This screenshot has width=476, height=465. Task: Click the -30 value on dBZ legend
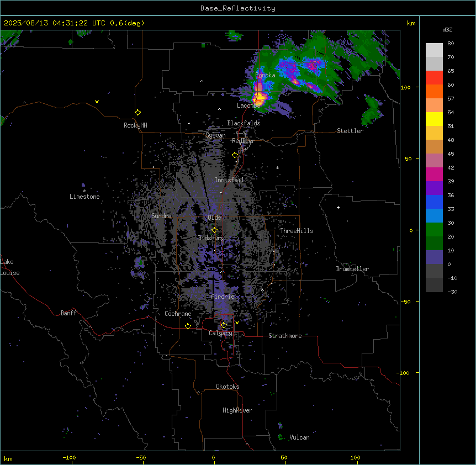tap(452, 292)
